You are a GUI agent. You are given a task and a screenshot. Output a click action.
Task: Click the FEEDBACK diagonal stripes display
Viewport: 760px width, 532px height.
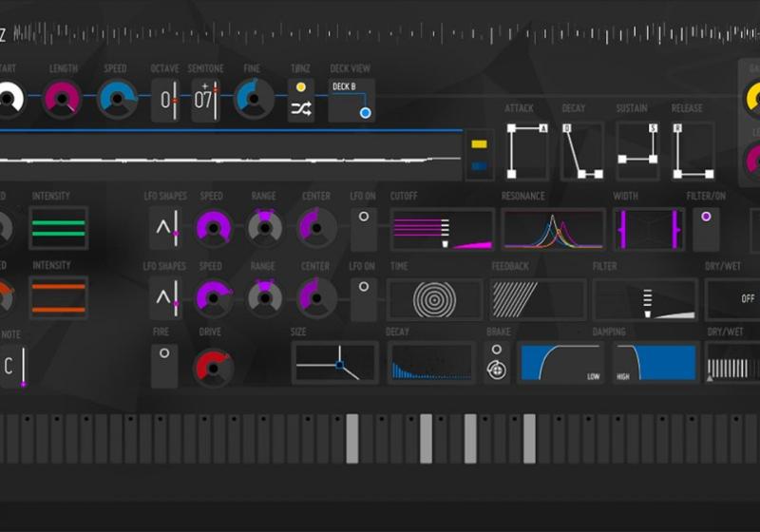point(537,299)
